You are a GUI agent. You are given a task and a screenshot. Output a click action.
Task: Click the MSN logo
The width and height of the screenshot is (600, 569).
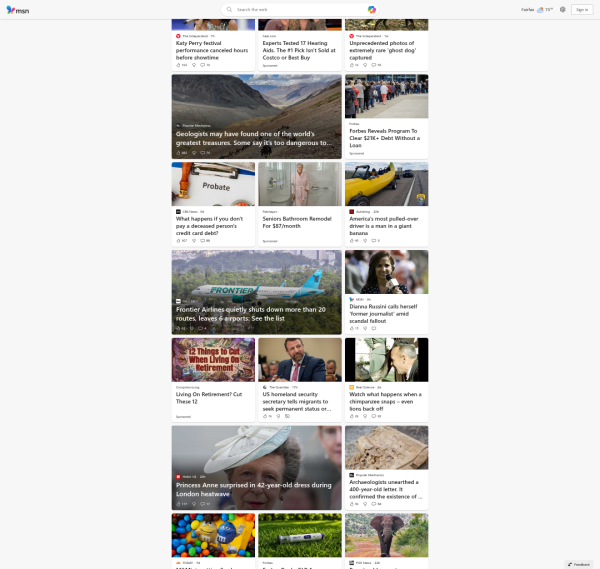tap(18, 10)
